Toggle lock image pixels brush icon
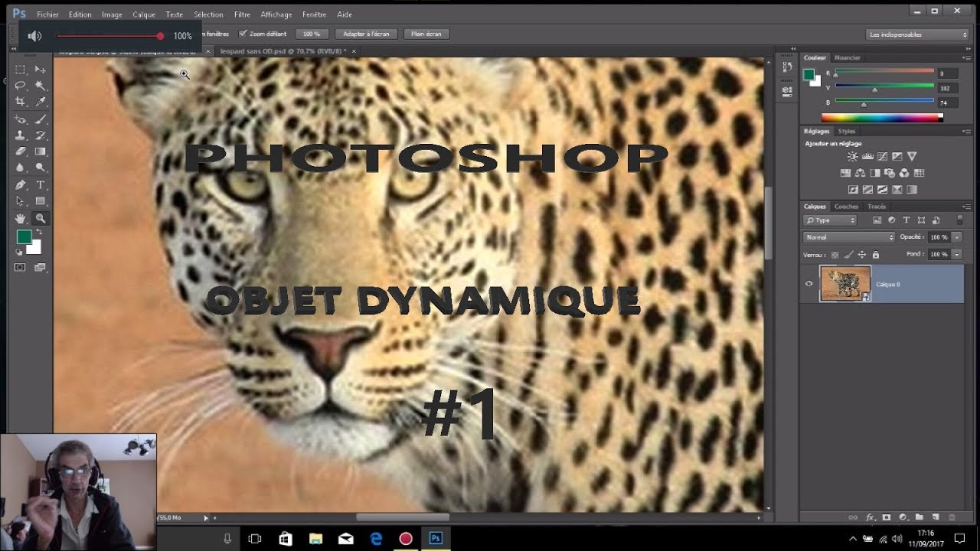The height and width of the screenshot is (551, 980). click(848, 254)
